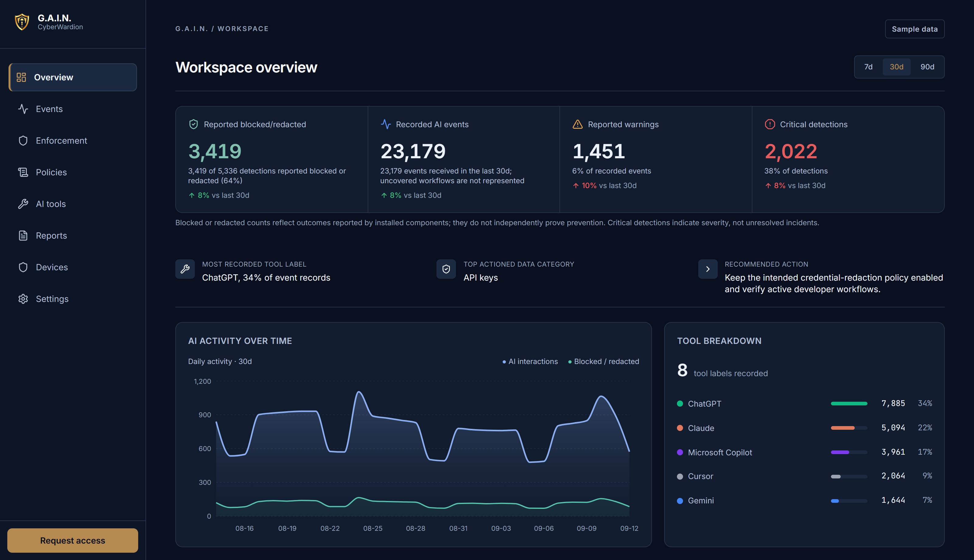
Task: Click the 1,451 reported warnings value
Action: coord(599,151)
